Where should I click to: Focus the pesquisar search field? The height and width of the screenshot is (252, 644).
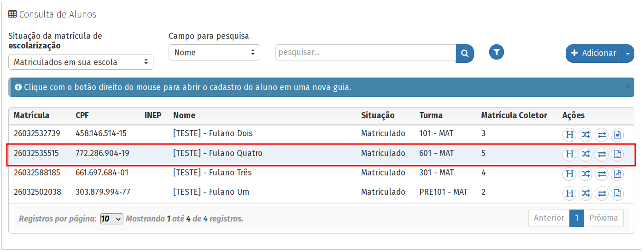pyautogui.click(x=365, y=53)
